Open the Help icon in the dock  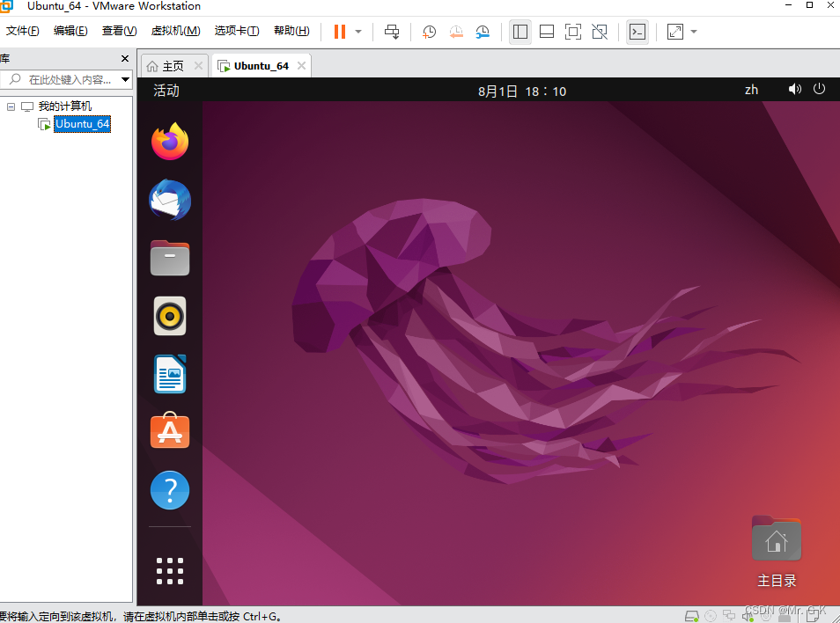tap(170, 490)
